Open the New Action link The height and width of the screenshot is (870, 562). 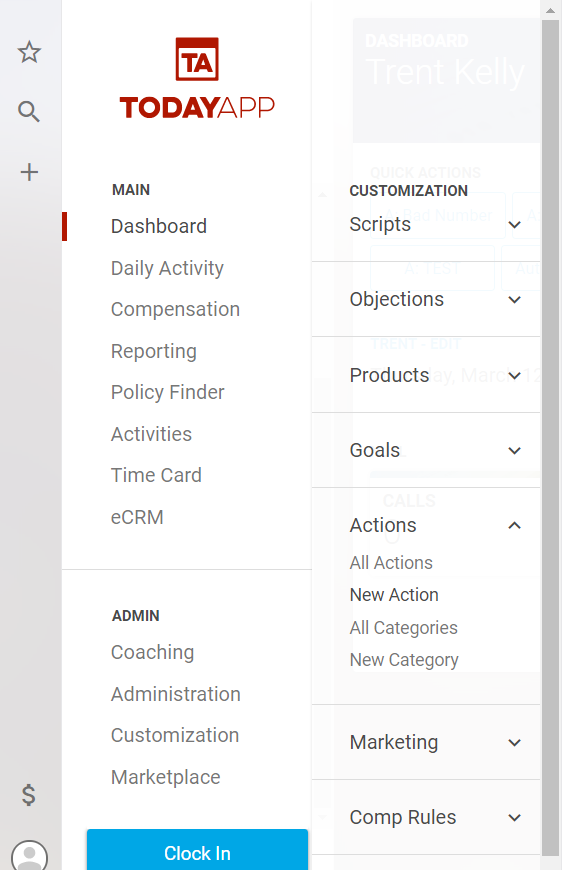394,595
